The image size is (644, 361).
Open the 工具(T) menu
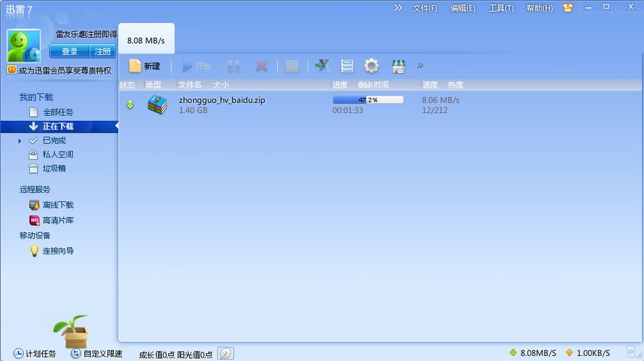point(501,8)
